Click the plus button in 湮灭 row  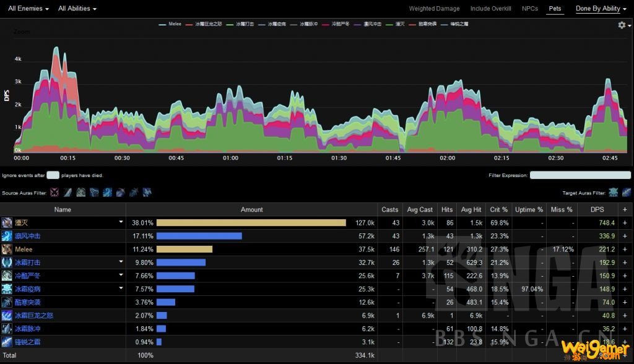625,223
